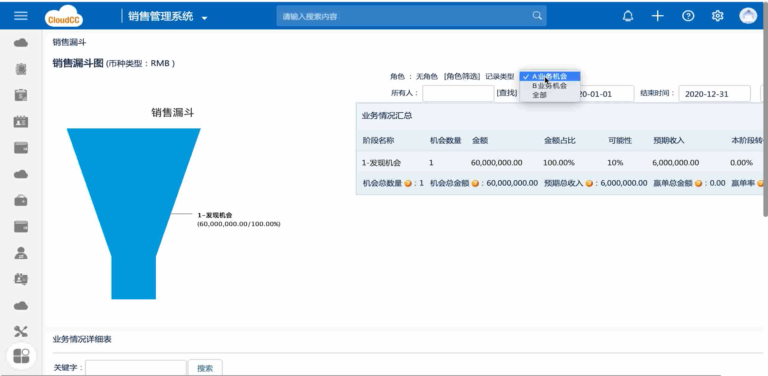Click the 无角色 role value
The image size is (768, 376).
point(427,76)
